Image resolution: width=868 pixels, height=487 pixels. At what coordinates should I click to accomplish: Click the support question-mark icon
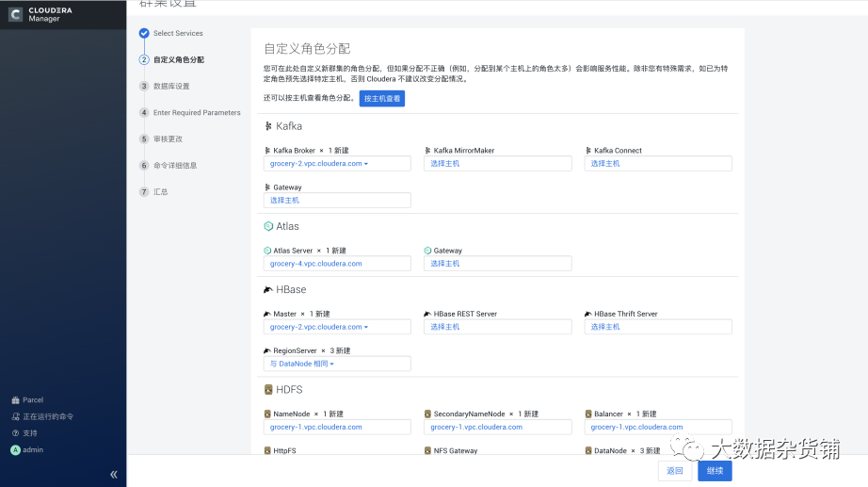[x=15, y=433]
